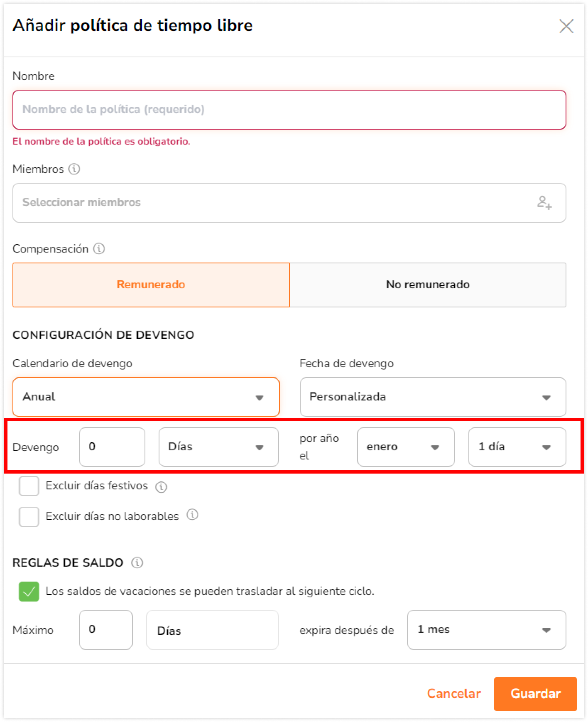Close the dialog with the X icon

(566, 26)
